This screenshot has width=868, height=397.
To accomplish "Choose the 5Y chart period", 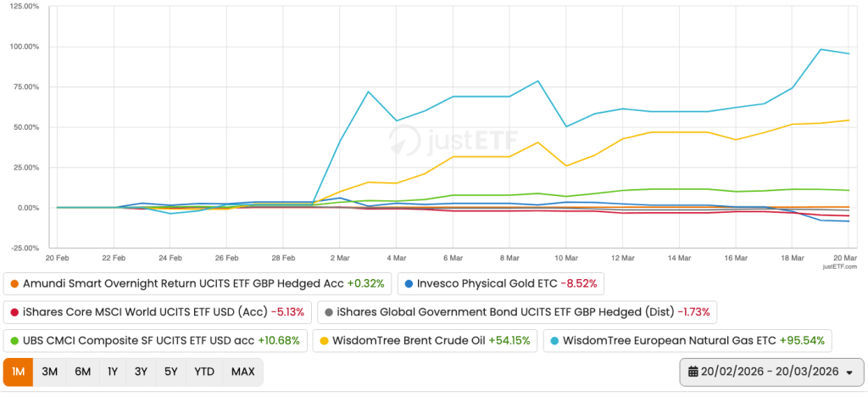I will click(170, 372).
